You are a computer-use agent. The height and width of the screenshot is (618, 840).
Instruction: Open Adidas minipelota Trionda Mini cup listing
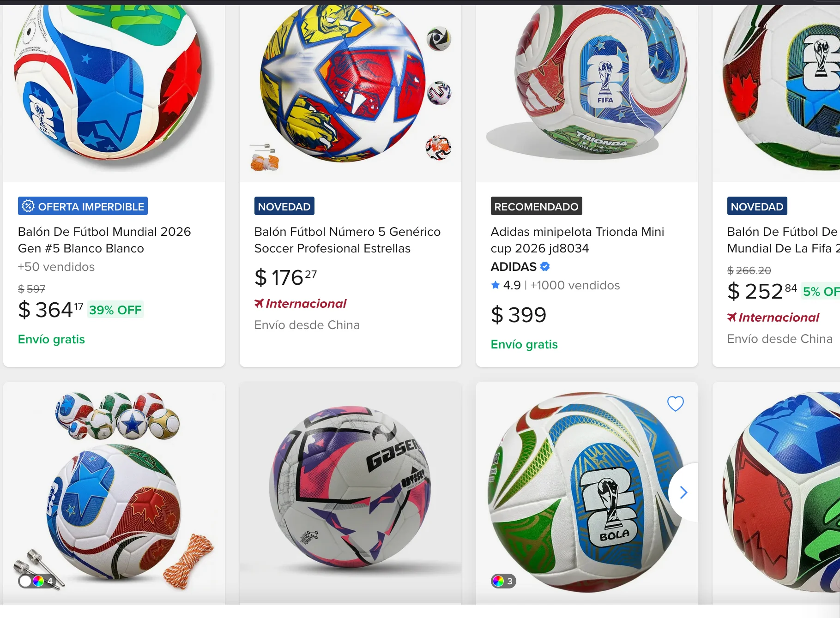click(577, 240)
